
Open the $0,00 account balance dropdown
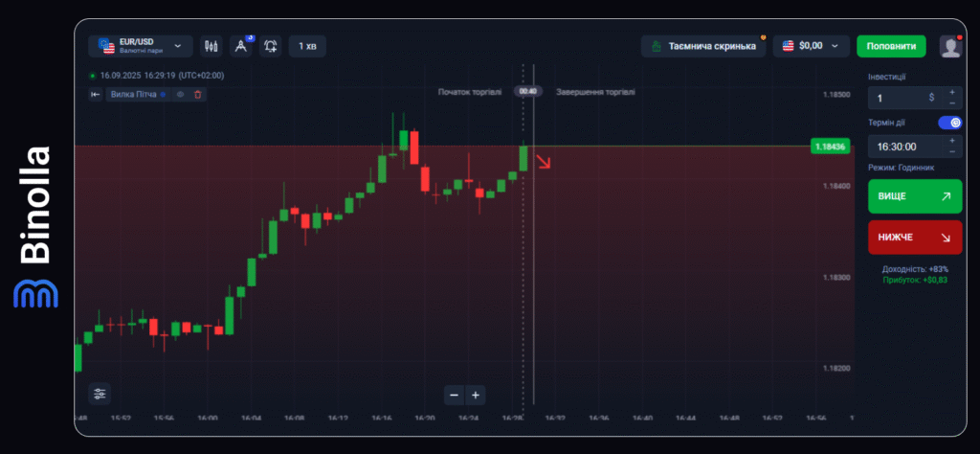click(811, 46)
